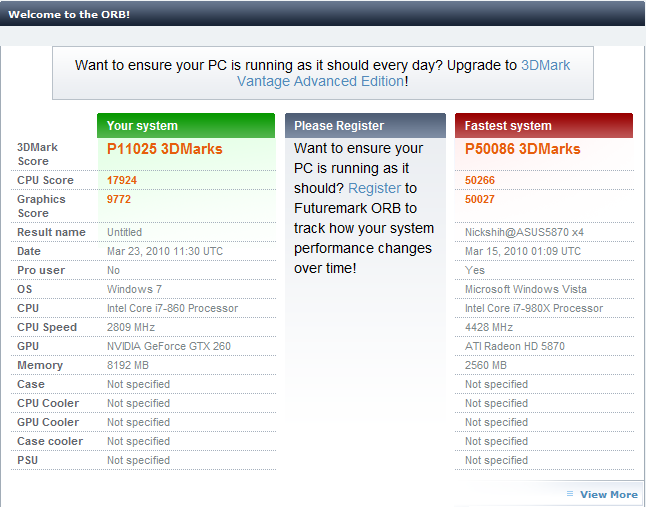Screen dimensions: 646x507
Task: Click the CPU Cooler row label
Action: (48, 403)
